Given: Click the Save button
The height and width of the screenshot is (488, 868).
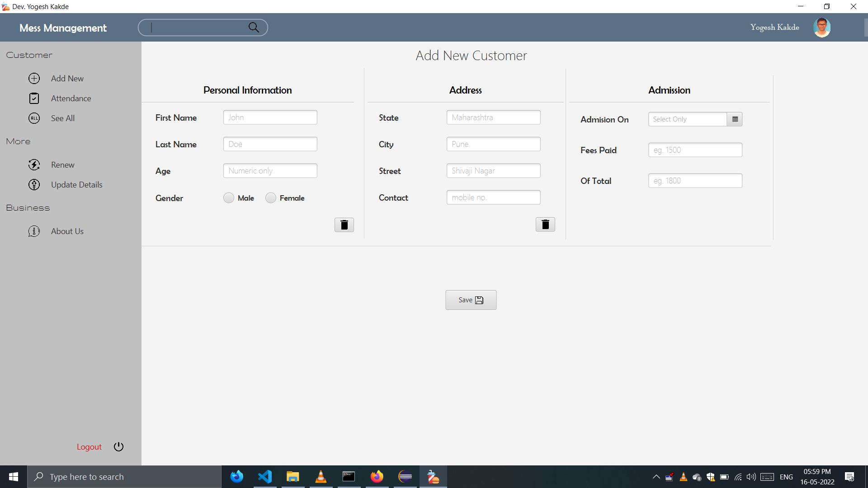Looking at the screenshot, I should click(x=471, y=300).
